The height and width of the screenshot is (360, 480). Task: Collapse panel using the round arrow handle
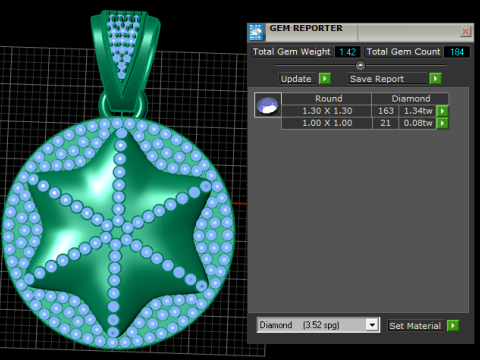(360, 65)
